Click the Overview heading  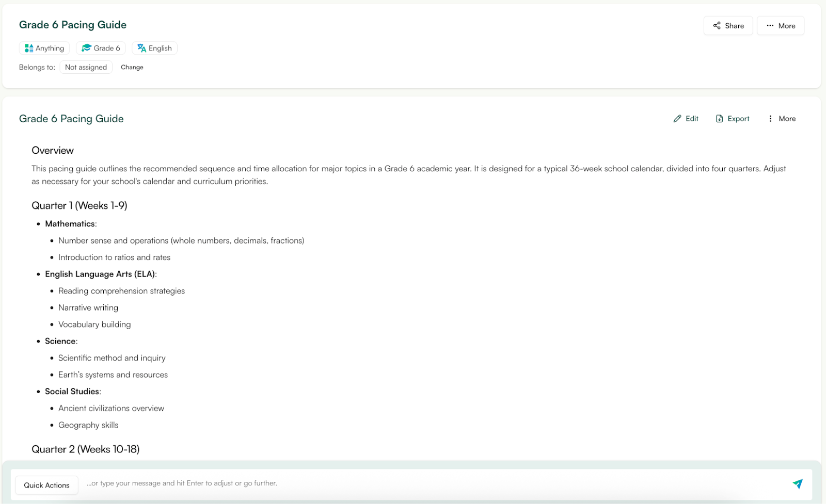pos(53,151)
